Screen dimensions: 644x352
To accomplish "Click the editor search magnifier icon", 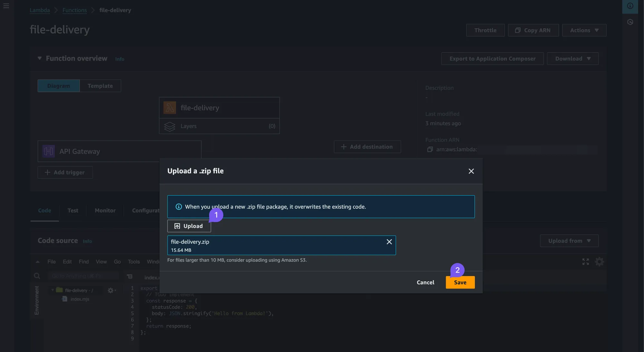I will (37, 276).
